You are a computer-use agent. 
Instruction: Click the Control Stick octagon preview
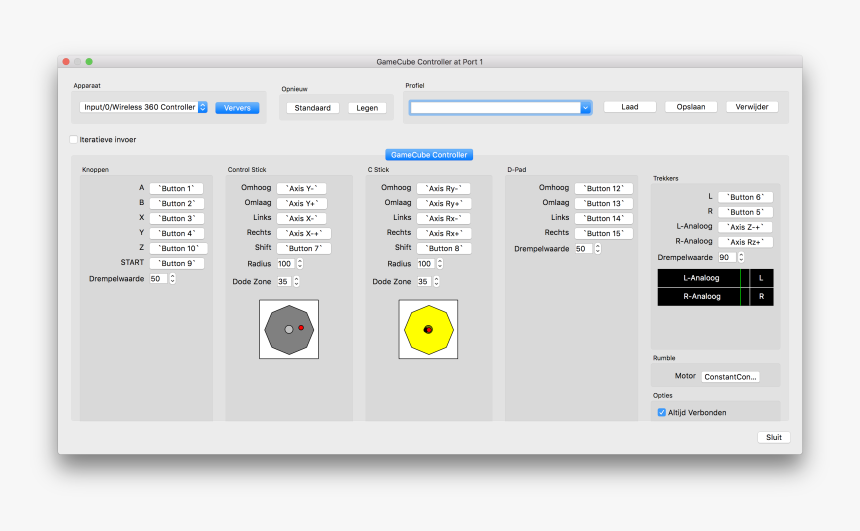pyautogui.click(x=289, y=329)
